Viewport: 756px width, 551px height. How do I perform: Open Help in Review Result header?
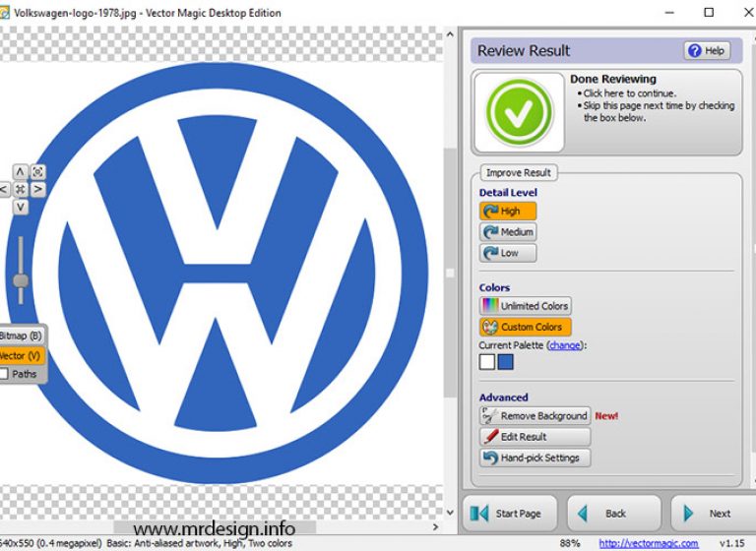[707, 50]
